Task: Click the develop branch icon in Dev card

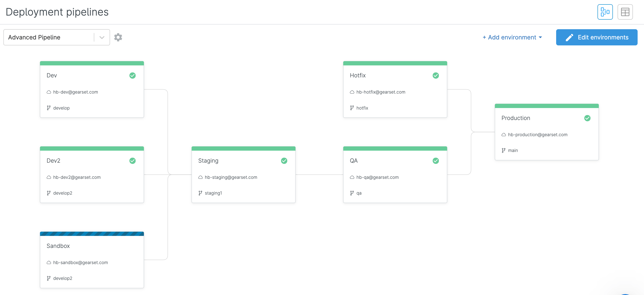Action: (49, 108)
